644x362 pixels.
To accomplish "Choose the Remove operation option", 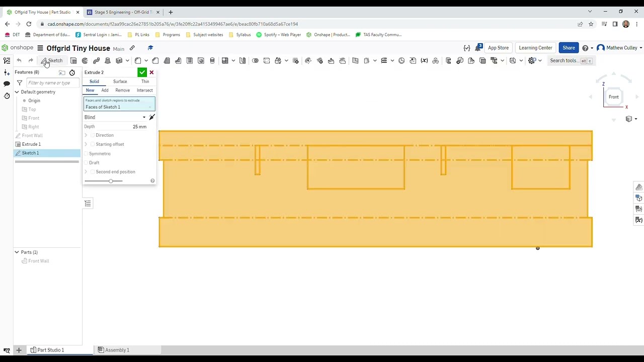I will click(x=123, y=90).
